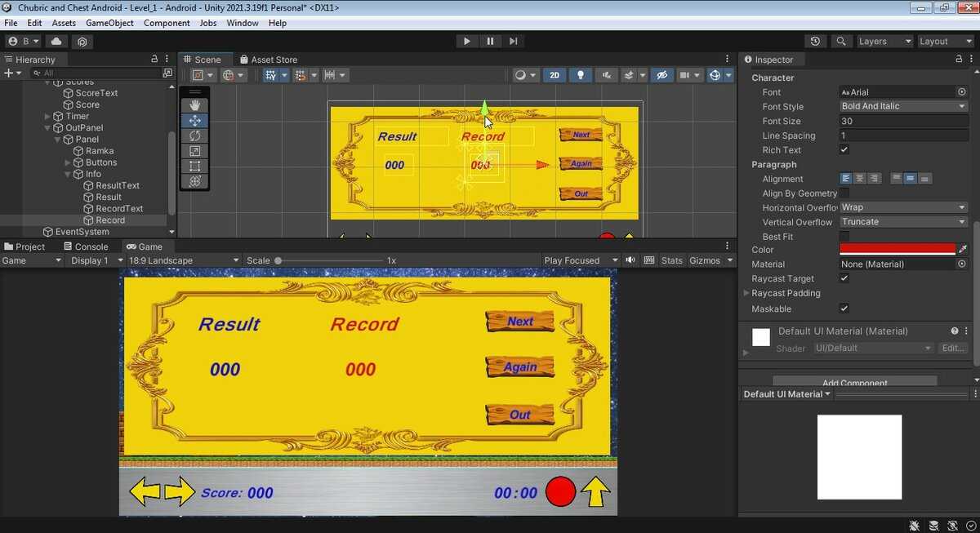Click Add Component button
980x533 pixels.
pyautogui.click(x=854, y=381)
